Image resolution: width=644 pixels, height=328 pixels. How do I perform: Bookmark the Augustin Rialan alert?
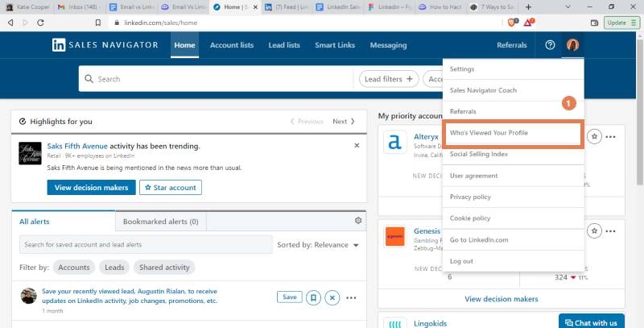tap(313, 297)
